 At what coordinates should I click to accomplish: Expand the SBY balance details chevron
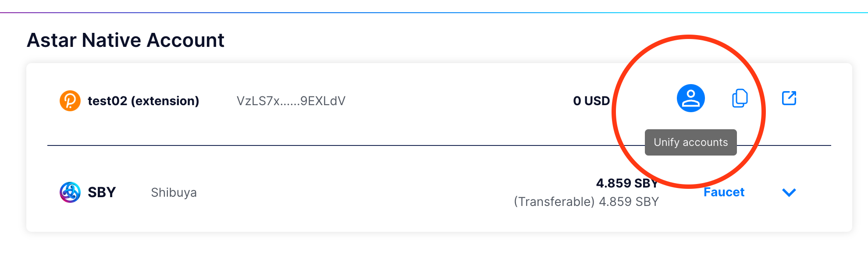[789, 192]
